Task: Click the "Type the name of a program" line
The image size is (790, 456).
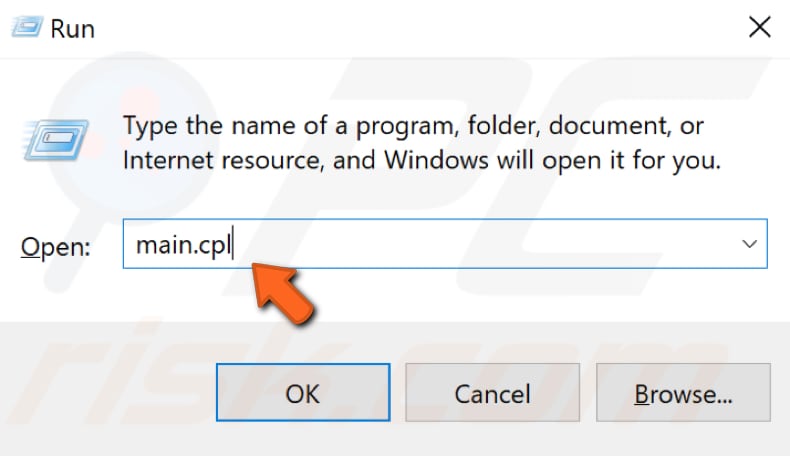Action: coord(413,125)
